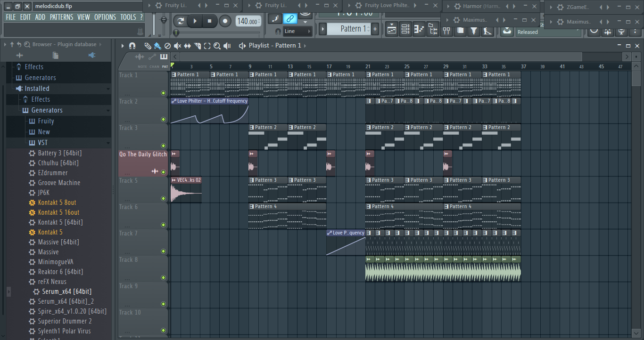
Task: Open the ADD menu
Action: 41,17
